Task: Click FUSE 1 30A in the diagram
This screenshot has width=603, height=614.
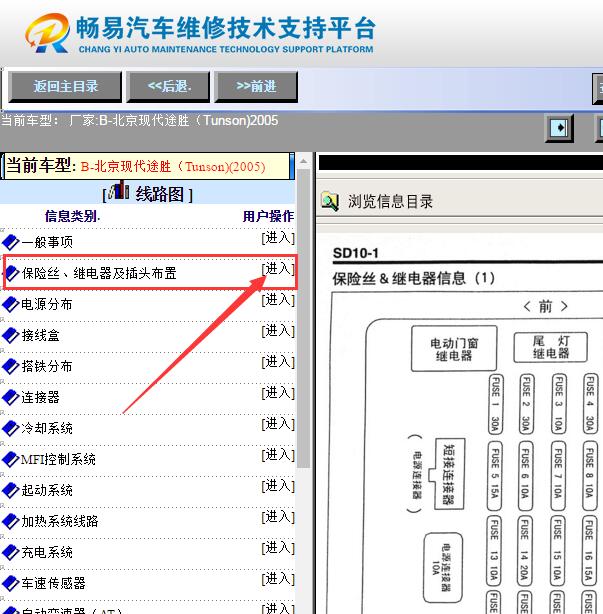Action: (x=495, y=404)
